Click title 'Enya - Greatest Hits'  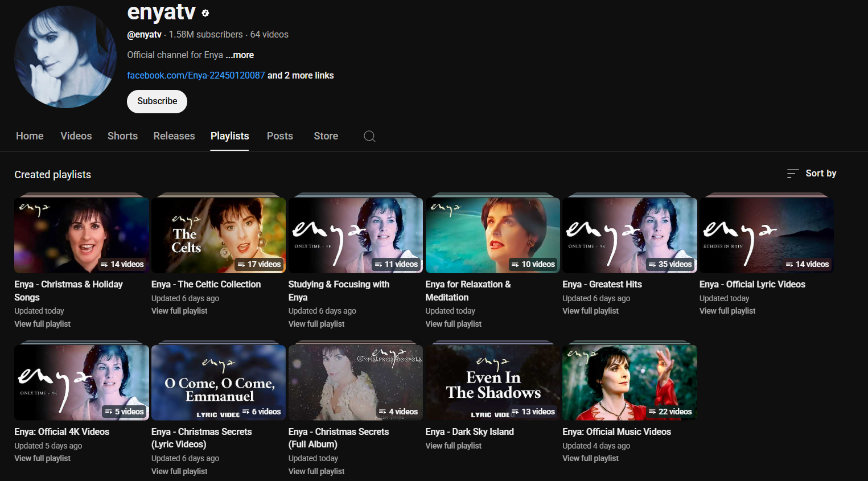602,285
